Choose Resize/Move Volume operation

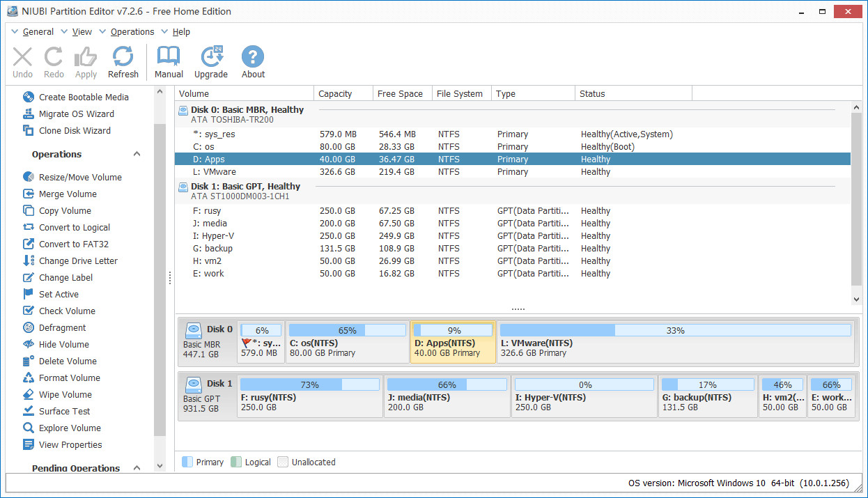tap(72, 177)
